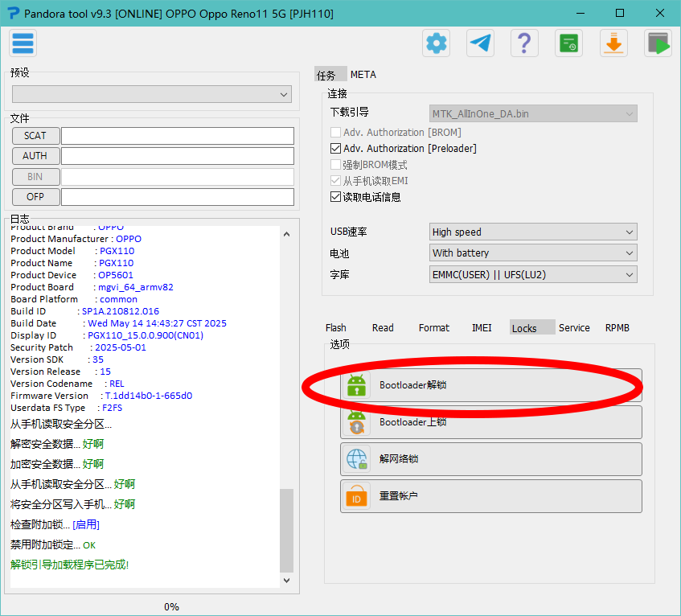Click the AUTH file button
The height and width of the screenshot is (616, 681).
pyautogui.click(x=35, y=156)
